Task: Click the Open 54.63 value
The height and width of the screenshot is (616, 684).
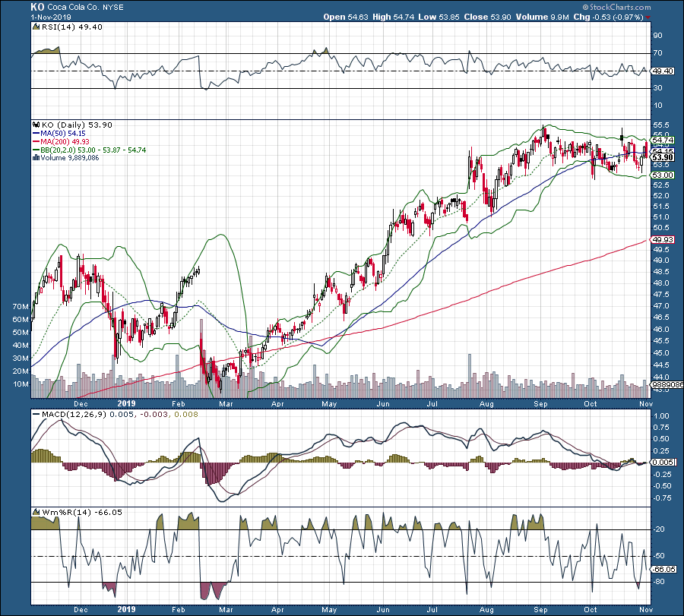Action: tap(352, 17)
